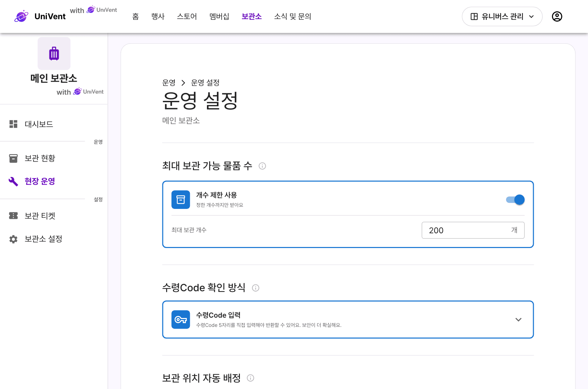Click the 수령Code 5자리 description text

(269, 325)
